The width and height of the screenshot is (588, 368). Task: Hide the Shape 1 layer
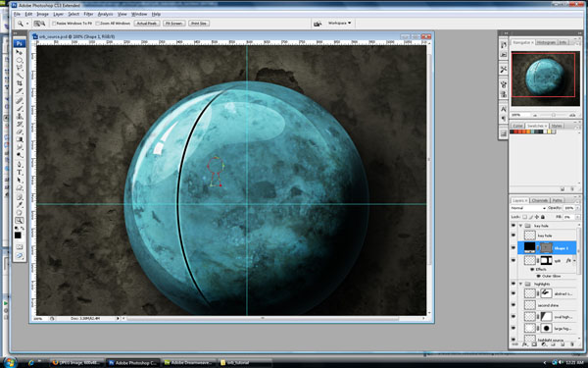click(514, 247)
